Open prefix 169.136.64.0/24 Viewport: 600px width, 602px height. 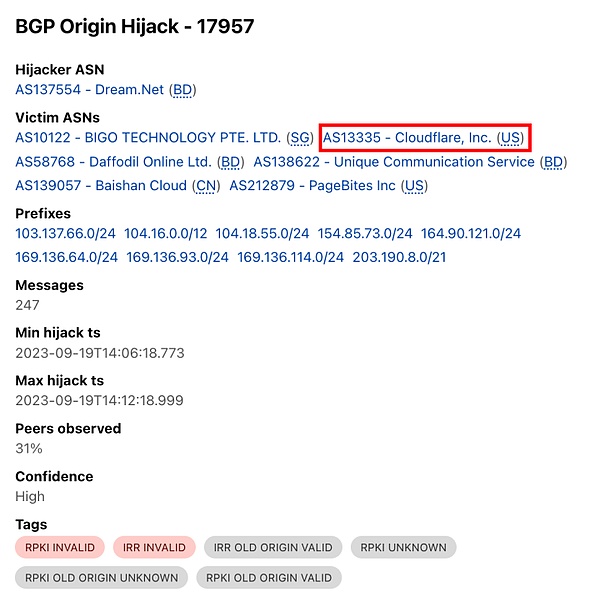pos(66,257)
